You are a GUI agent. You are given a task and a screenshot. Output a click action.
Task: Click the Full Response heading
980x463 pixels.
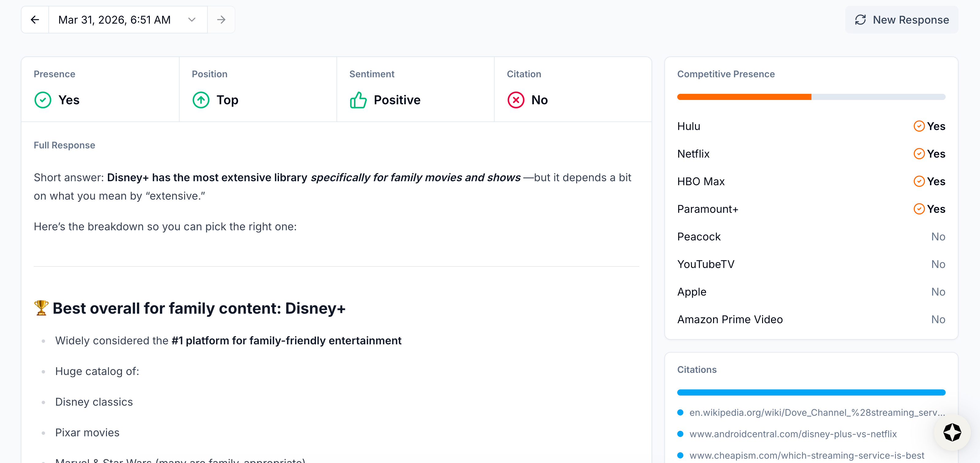(64, 145)
